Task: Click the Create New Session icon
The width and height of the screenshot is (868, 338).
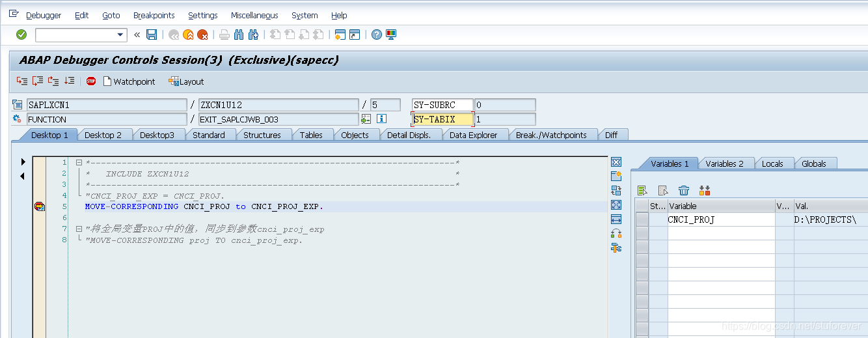Action: point(340,35)
